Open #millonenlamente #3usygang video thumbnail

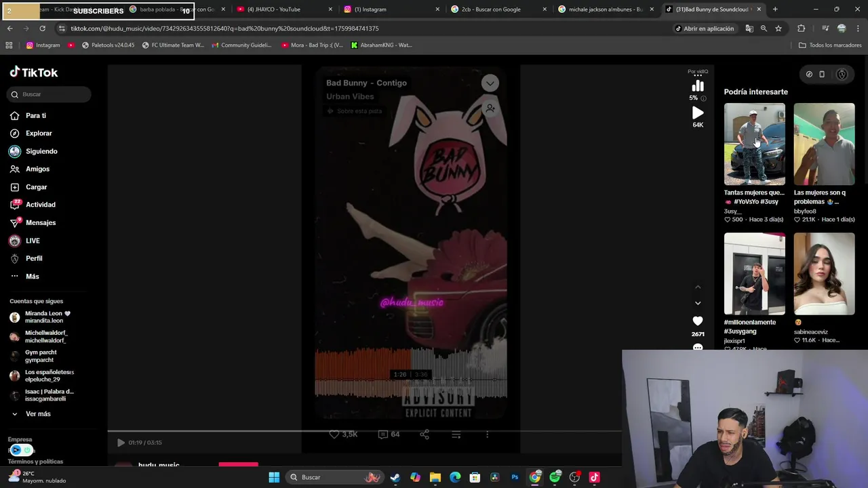click(754, 274)
